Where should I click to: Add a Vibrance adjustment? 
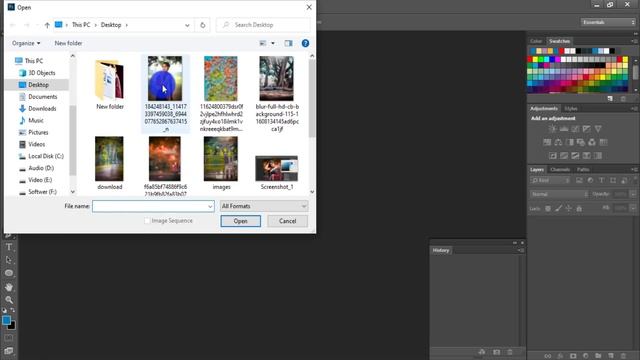click(x=598, y=129)
